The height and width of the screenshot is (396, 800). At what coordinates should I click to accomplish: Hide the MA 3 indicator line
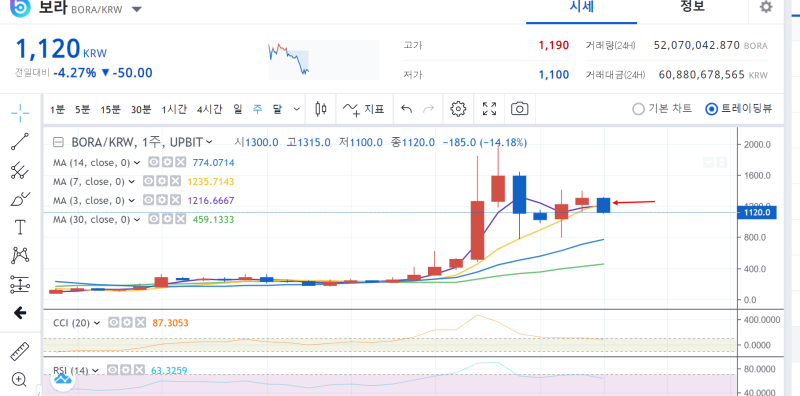[148, 201]
